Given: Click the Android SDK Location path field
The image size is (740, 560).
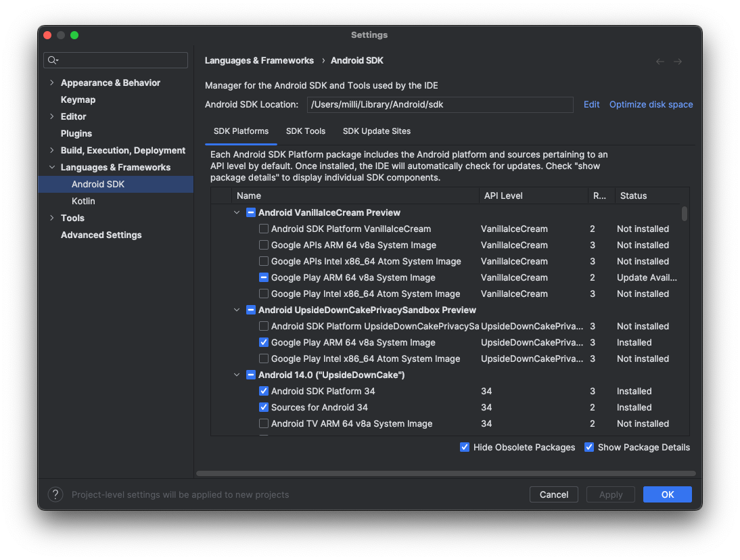Looking at the screenshot, I should click(440, 104).
